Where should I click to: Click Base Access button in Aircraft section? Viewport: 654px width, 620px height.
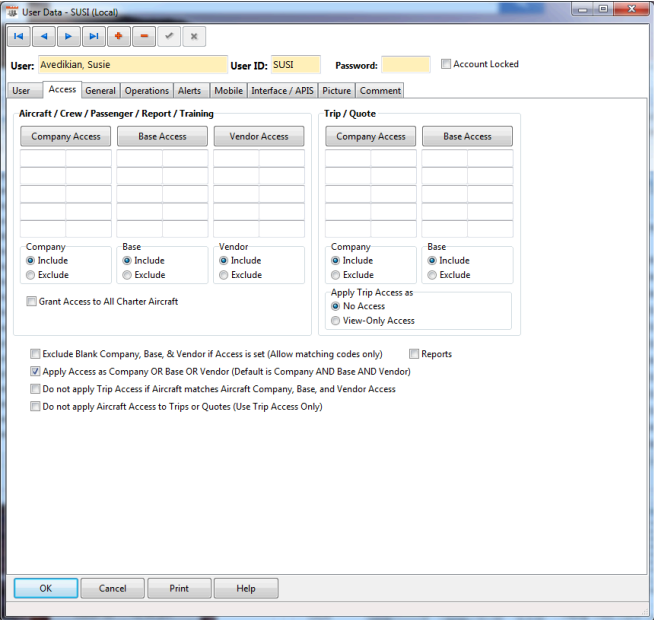click(x=162, y=136)
